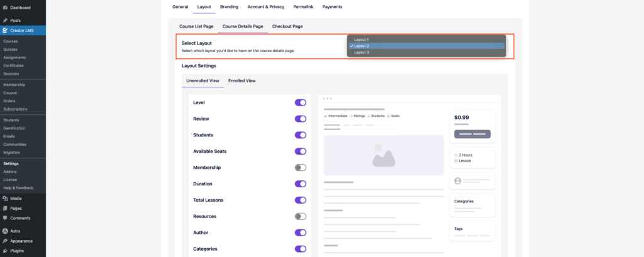
Task: Click the Plugins icon in sidebar
Action: pos(5,251)
